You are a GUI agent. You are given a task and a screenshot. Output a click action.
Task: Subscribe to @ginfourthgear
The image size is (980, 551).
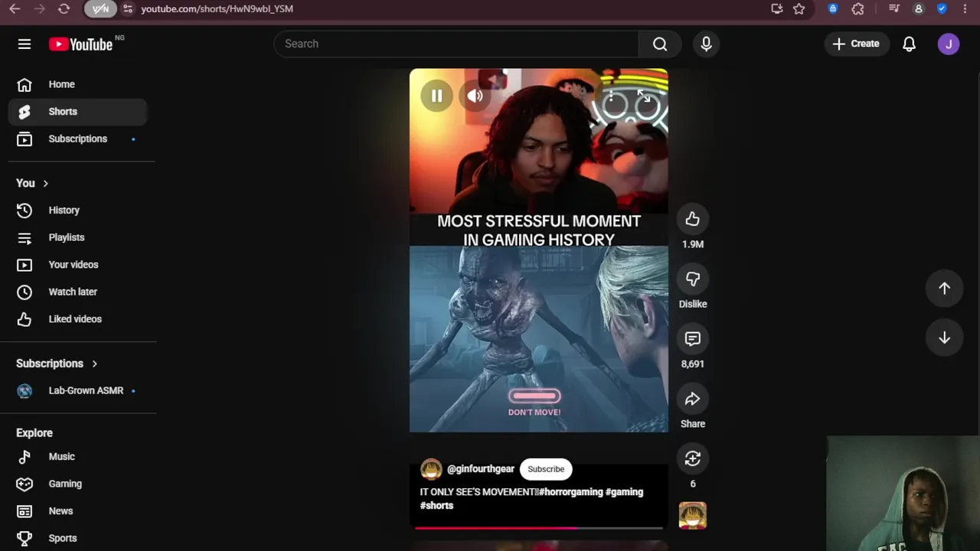pos(546,469)
